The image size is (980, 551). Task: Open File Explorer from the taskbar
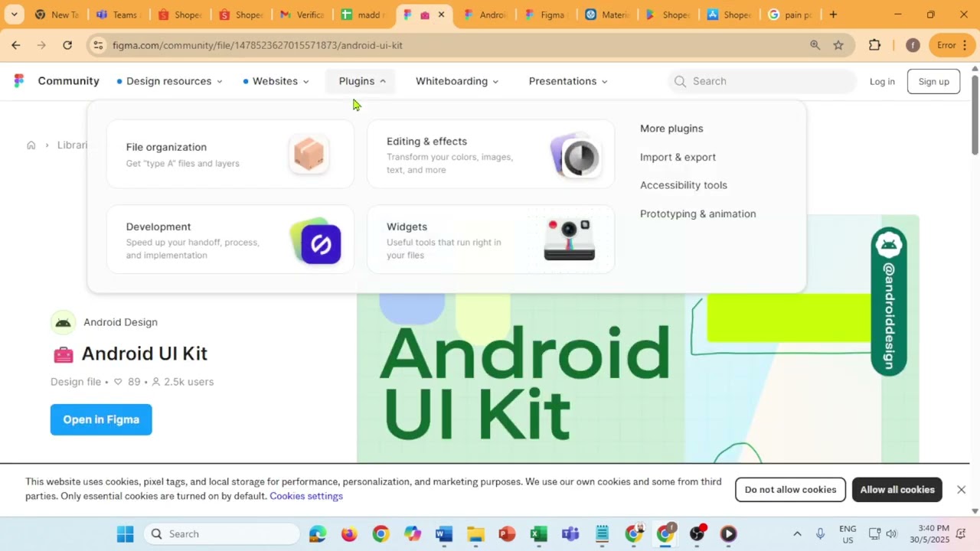[475, 533]
